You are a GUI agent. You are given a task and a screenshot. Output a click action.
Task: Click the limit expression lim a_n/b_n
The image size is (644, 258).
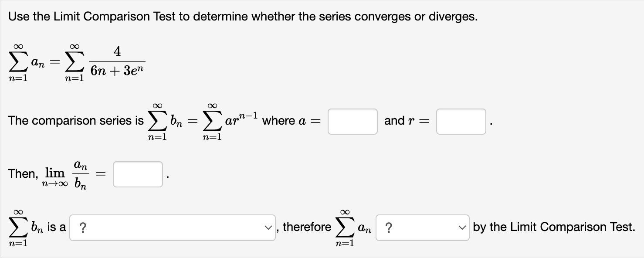[x=68, y=173]
